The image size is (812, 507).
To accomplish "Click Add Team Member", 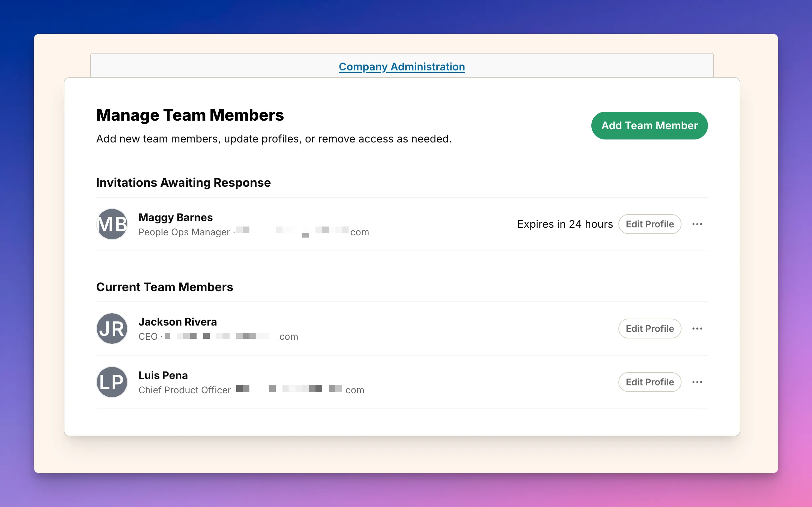I will click(x=649, y=125).
